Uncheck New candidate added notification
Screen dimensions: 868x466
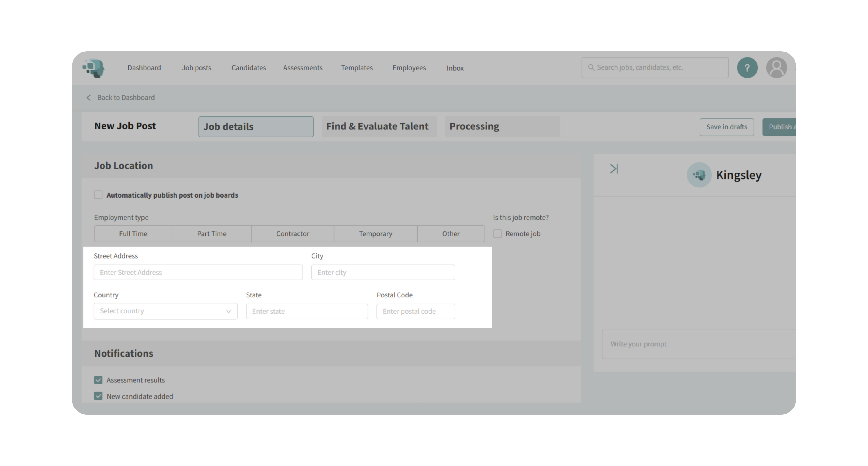98,396
